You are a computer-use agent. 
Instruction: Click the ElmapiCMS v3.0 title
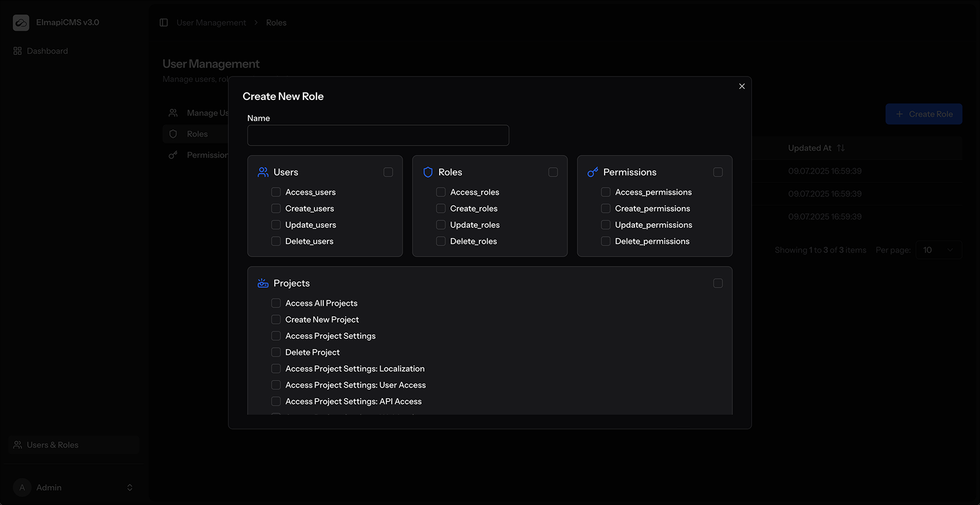(x=68, y=22)
